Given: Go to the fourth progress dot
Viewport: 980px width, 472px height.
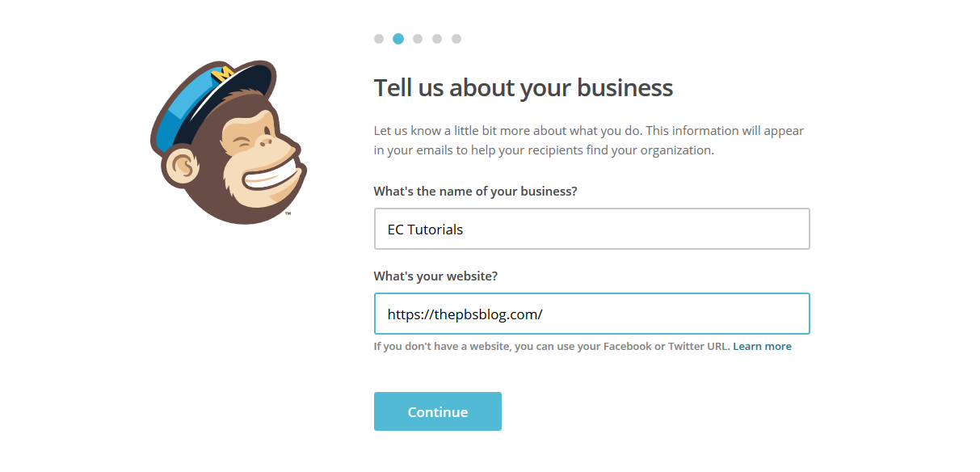Looking at the screenshot, I should click(x=437, y=39).
